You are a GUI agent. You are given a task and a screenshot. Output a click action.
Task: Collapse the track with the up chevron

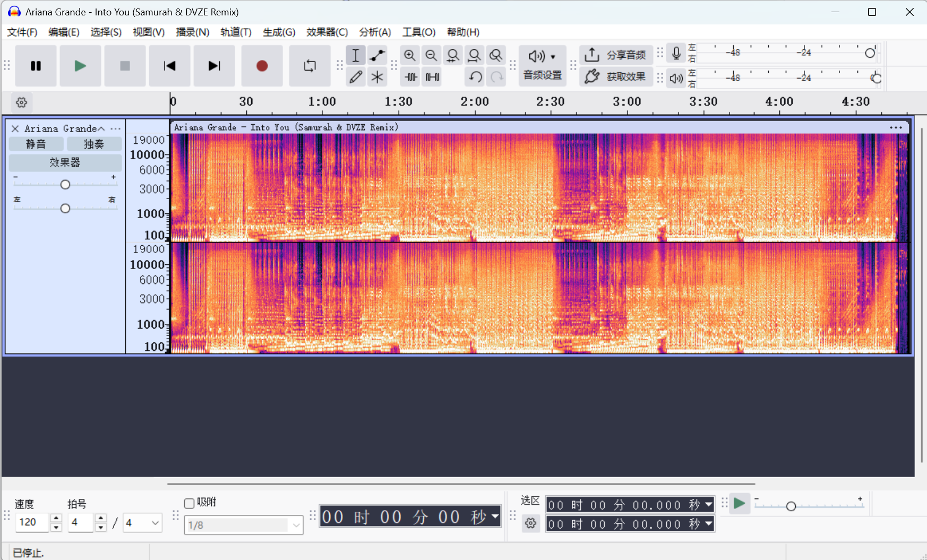pos(101,128)
